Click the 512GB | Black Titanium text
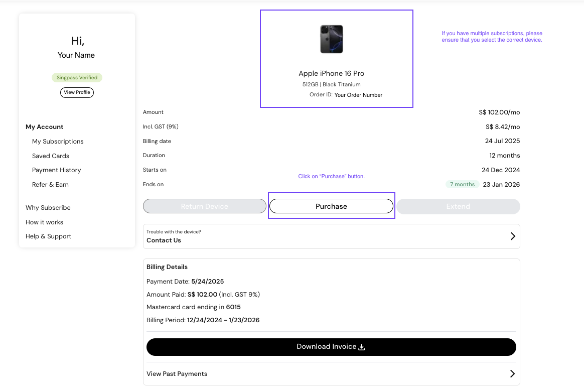Viewport: 584px width, 392px height. pyautogui.click(x=332, y=84)
